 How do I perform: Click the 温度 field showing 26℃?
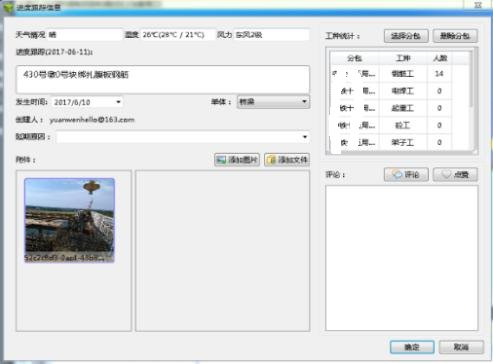(x=177, y=35)
